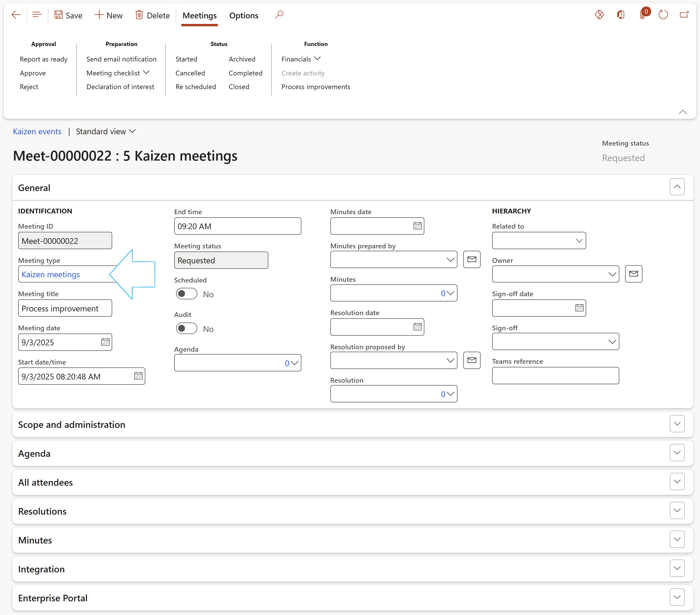Open calendar picker for Minutes date
Image resolution: width=700 pixels, height=615 pixels.
(417, 226)
